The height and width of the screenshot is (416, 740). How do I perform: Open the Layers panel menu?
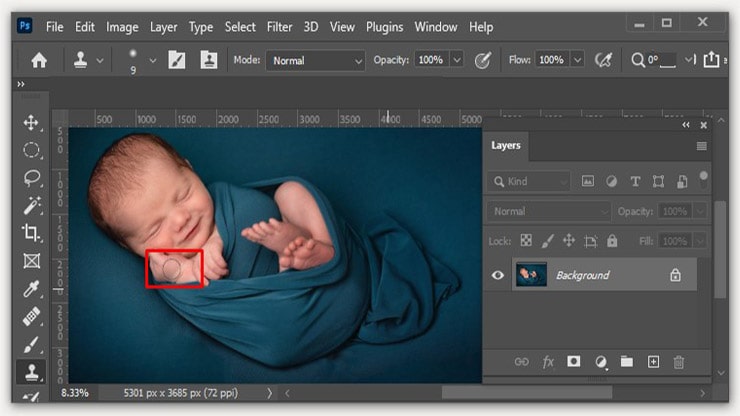pos(702,146)
